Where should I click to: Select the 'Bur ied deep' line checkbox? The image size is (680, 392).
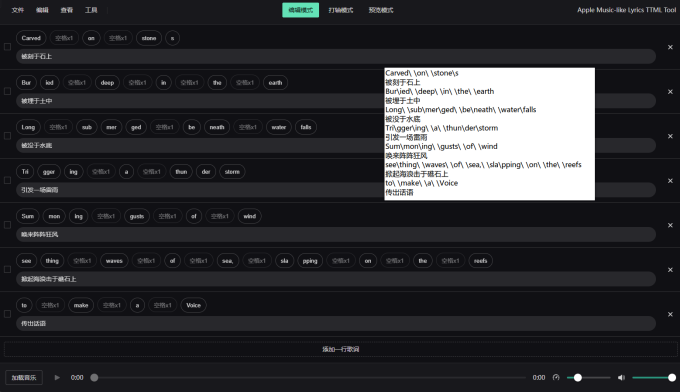7,91
